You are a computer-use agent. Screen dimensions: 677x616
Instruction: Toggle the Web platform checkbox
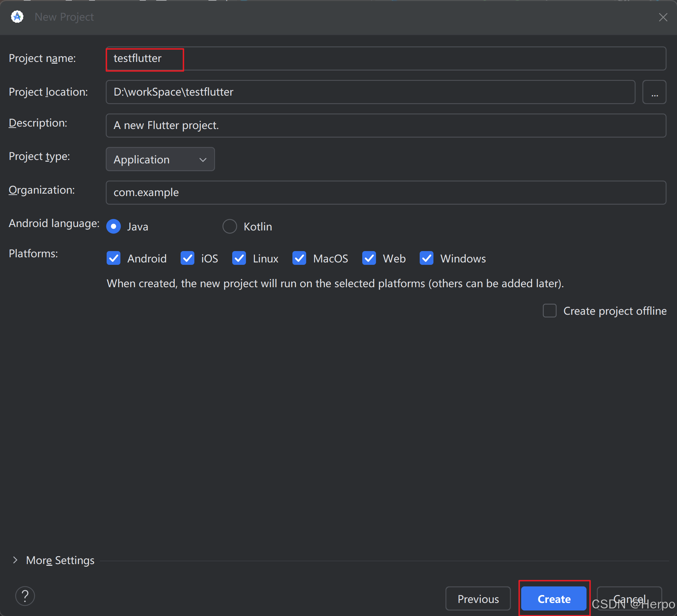[x=369, y=258]
